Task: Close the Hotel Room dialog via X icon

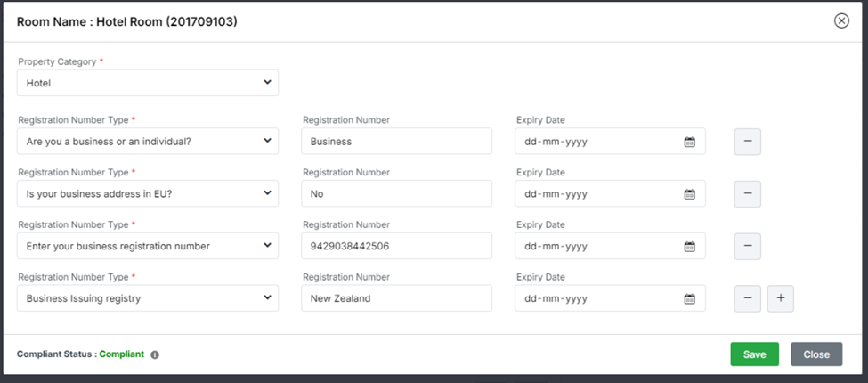Action: [x=840, y=21]
